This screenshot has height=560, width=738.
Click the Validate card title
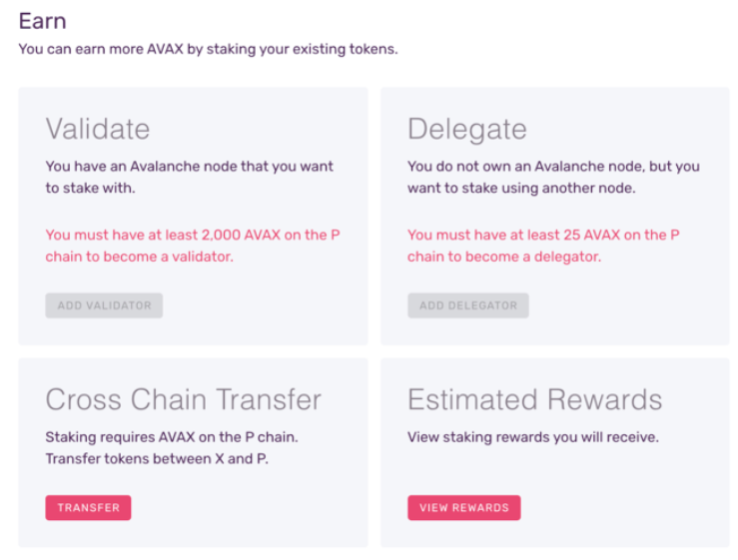pos(98,129)
